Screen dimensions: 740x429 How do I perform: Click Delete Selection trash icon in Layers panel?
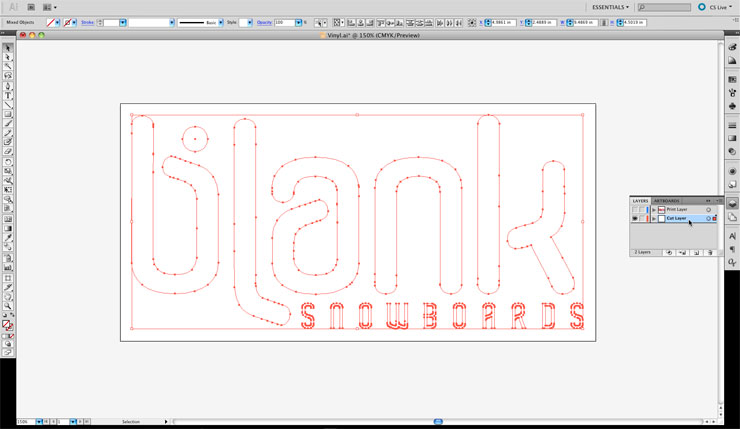(710, 252)
